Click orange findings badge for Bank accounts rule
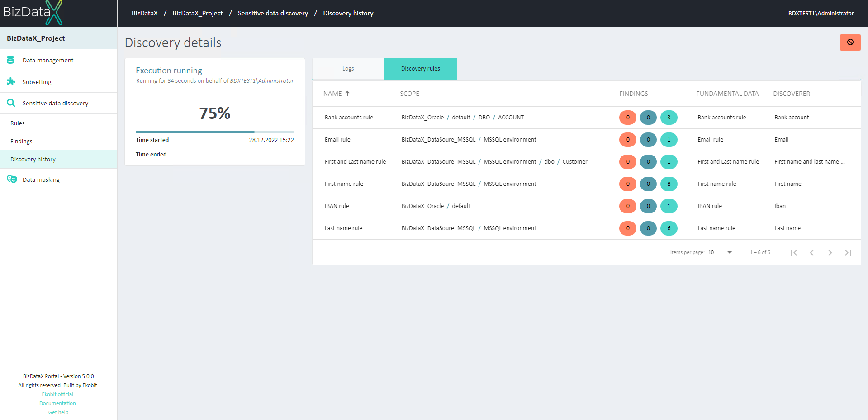 click(x=627, y=117)
